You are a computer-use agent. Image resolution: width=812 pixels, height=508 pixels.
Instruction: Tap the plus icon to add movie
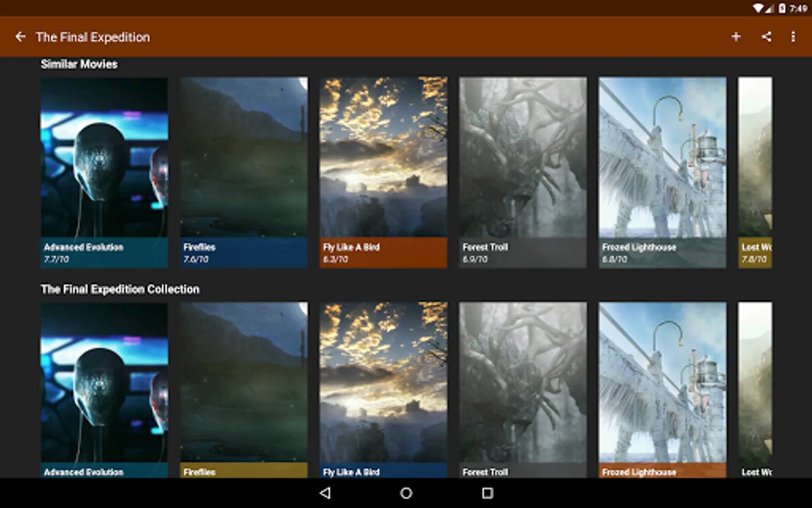(736, 37)
